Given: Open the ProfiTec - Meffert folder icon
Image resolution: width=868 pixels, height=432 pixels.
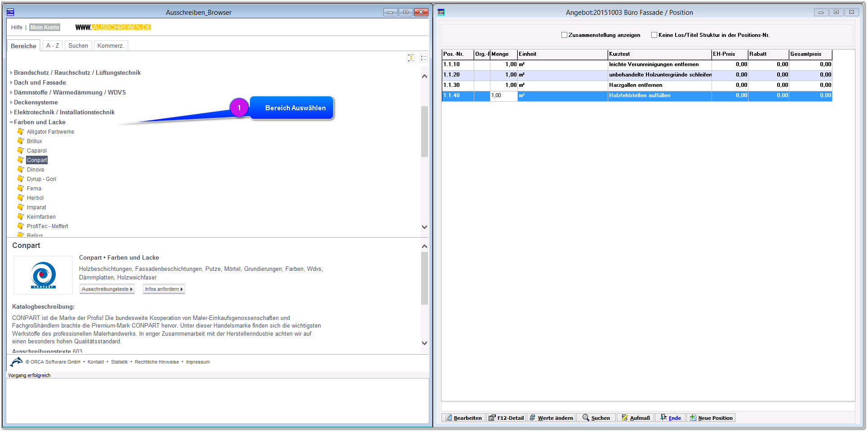Looking at the screenshot, I should tap(20, 226).
